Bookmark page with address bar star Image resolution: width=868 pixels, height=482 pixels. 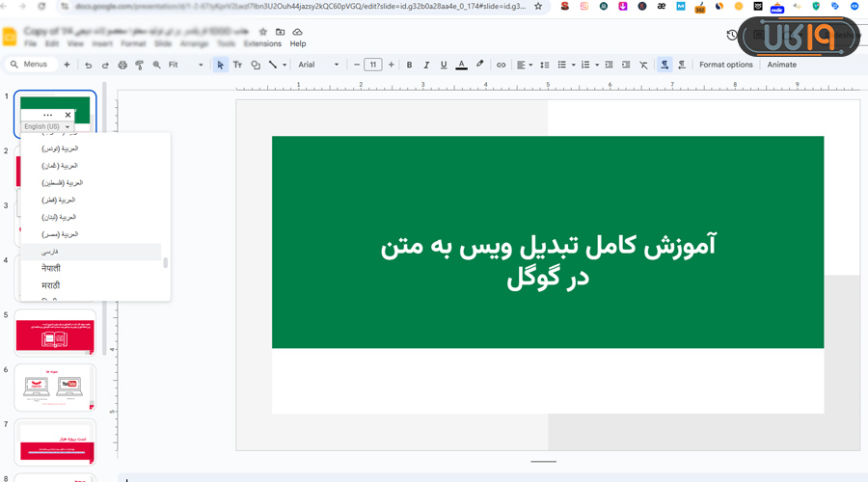538,7
